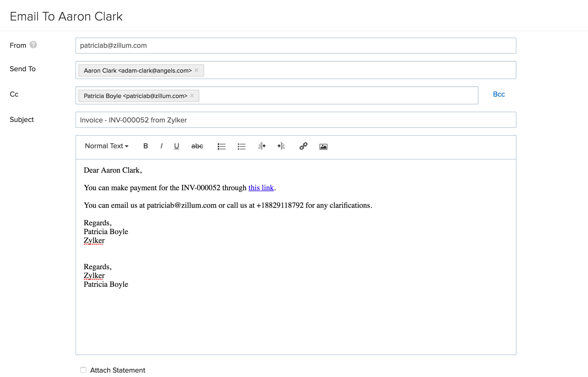Click the Strikethrough formatting icon

click(x=197, y=146)
